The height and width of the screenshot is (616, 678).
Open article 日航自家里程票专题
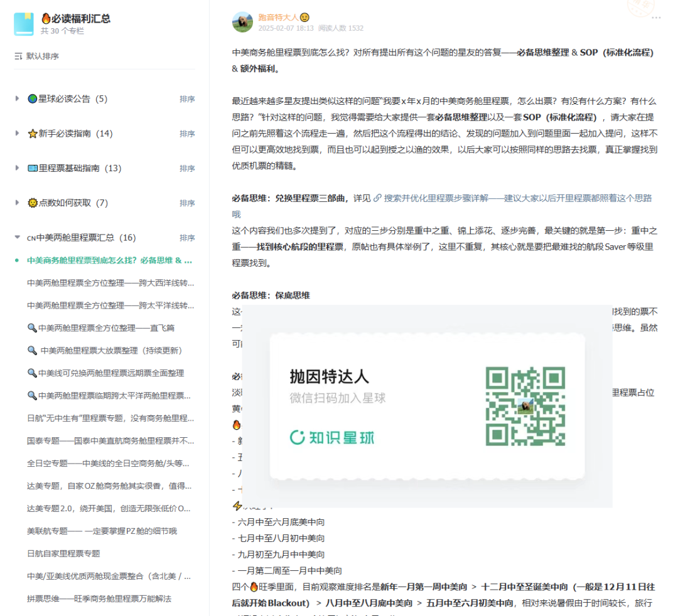(x=63, y=553)
